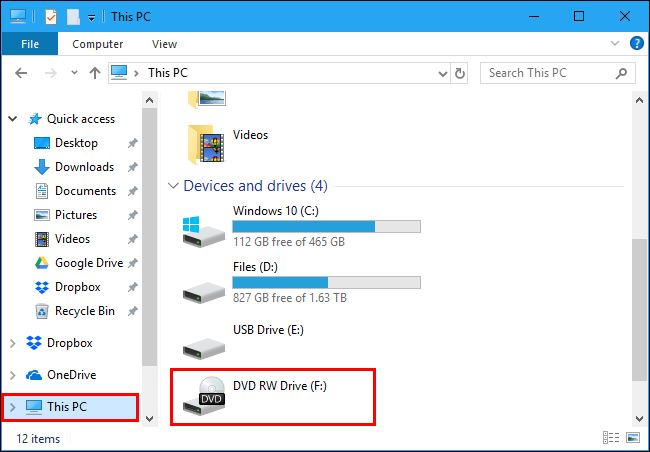Select the USB Drive (E:) icon

(x=204, y=349)
